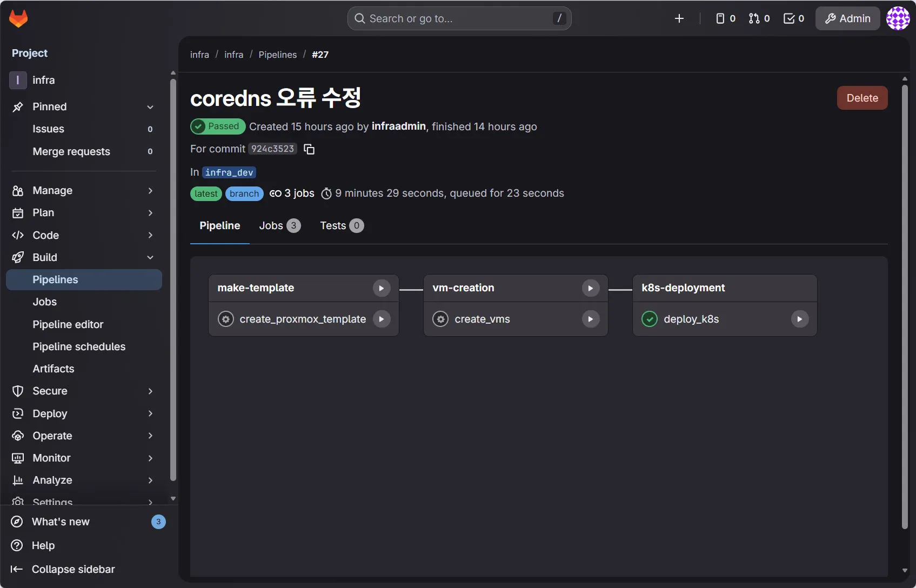Click the Manage section icon
Viewport: 916px width, 588px height.
[x=18, y=190]
